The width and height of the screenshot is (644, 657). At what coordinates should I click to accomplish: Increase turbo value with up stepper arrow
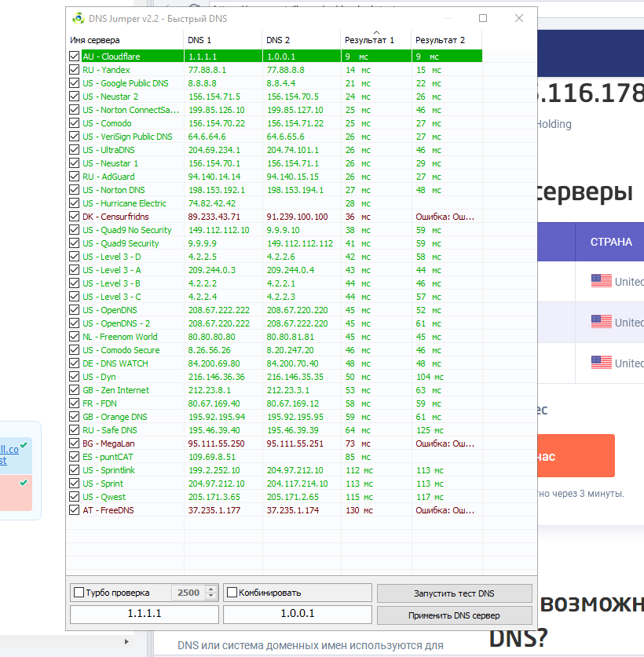tap(211, 589)
